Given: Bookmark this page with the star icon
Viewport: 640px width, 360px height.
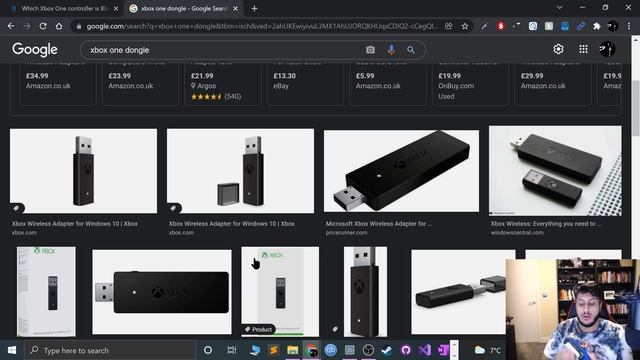Looking at the screenshot, I should pos(465,26).
